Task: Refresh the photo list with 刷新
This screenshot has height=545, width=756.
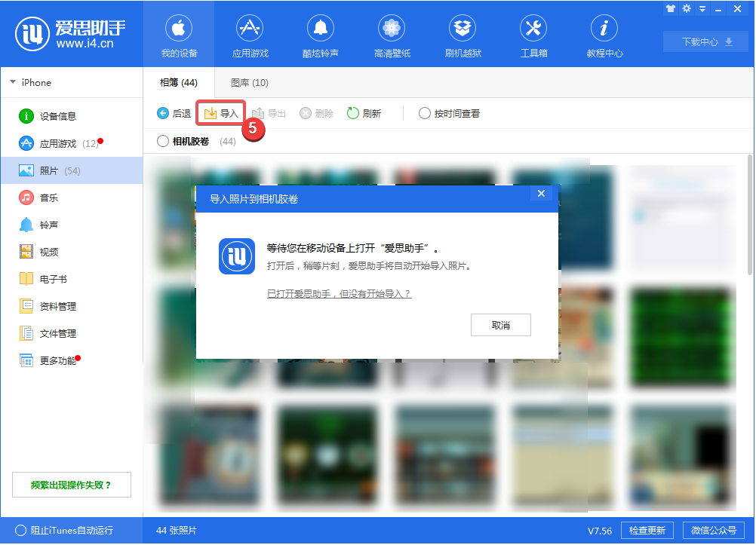Action: click(x=364, y=113)
